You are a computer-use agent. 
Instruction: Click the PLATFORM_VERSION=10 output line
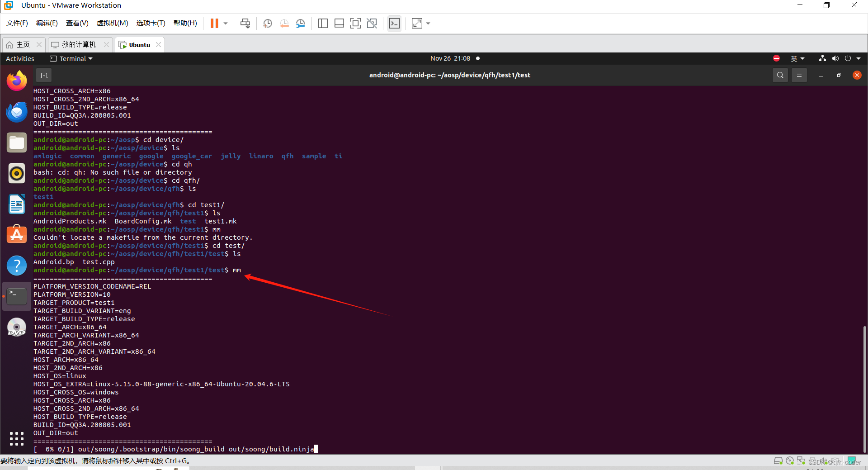click(72, 294)
